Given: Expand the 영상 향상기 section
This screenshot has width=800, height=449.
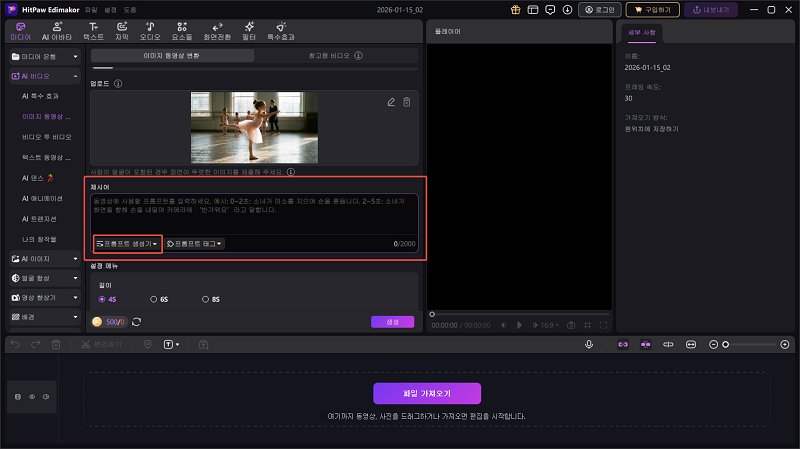Looking at the screenshot, I should pyautogui.click(x=45, y=297).
